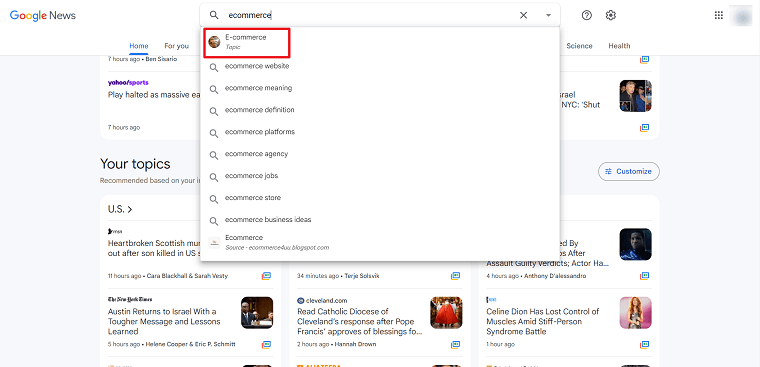Click thumbnail beside 'NYC: Shut' article

(x=635, y=96)
